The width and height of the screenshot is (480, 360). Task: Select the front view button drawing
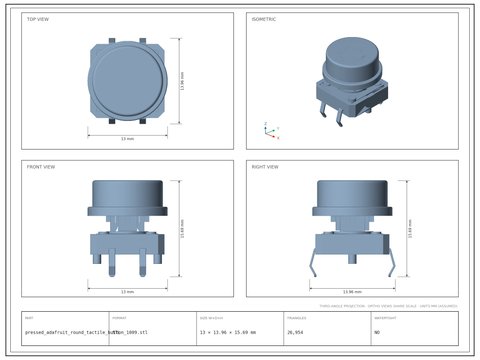tap(127, 229)
